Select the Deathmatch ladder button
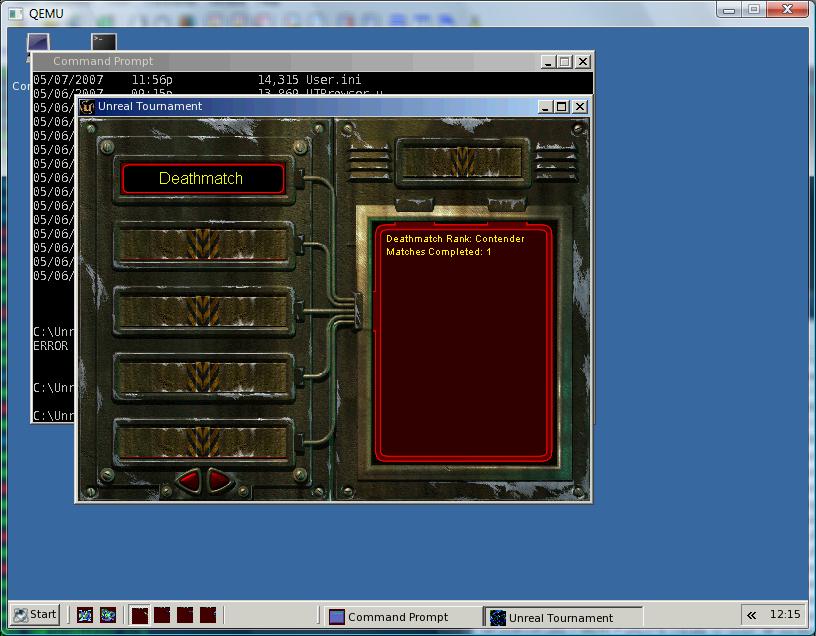Viewport: 816px width, 636px height. pos(203,179)
